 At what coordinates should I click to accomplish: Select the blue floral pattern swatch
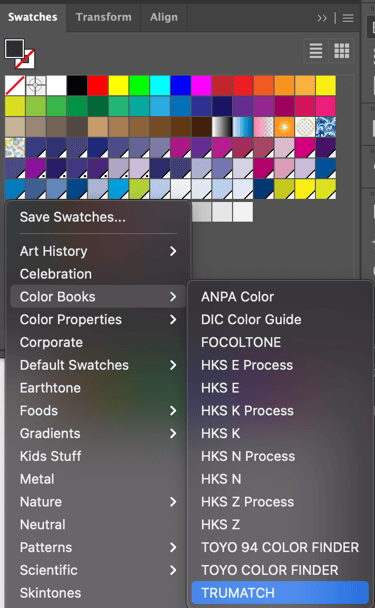(326, 127)
